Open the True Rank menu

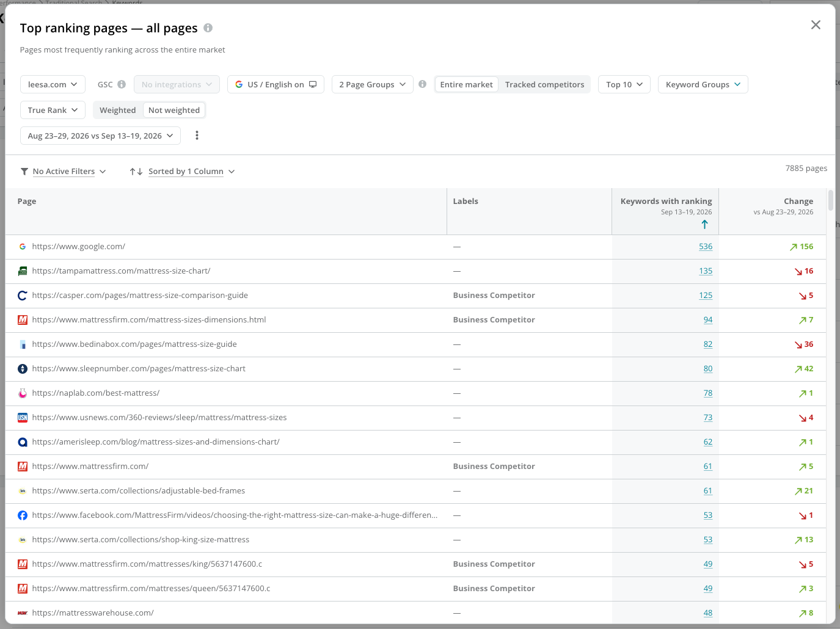point(53,110)
